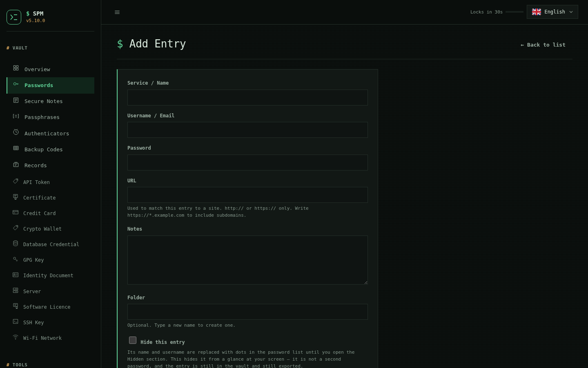Viewport: 588px width, 368px height.
Task: Focus the Service / Name field
Action: 247,97
